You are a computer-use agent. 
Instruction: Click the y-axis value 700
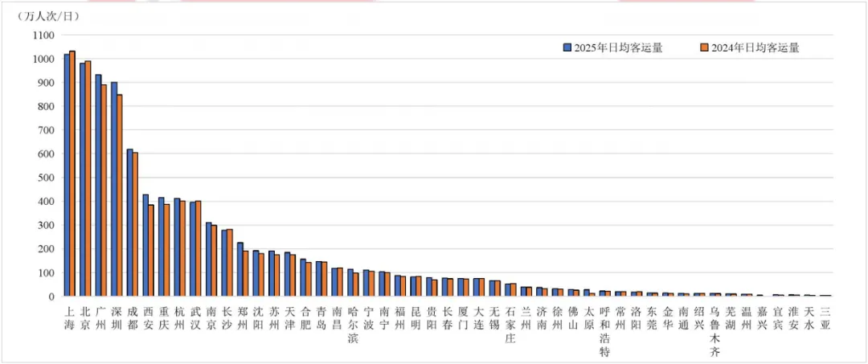[46, 130]
